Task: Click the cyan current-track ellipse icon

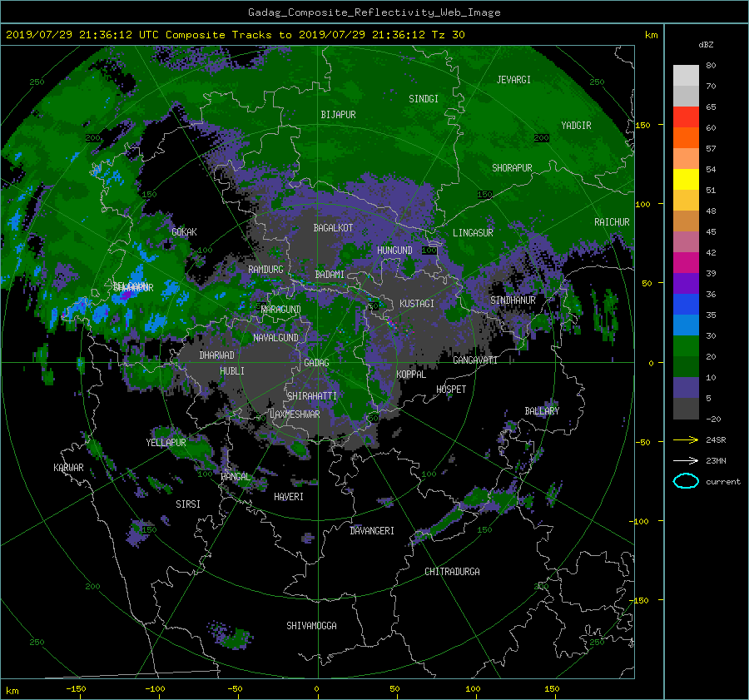Action: [x=686, y=481]
